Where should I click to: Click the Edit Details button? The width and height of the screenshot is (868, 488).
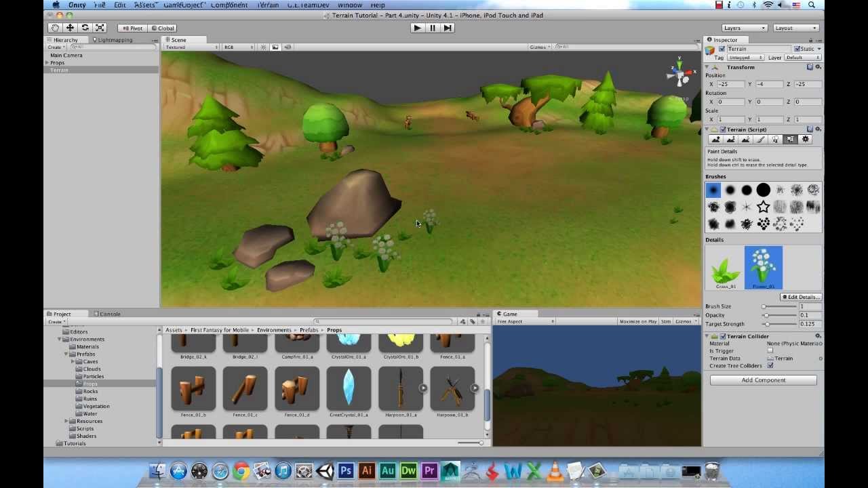[801, 297]
